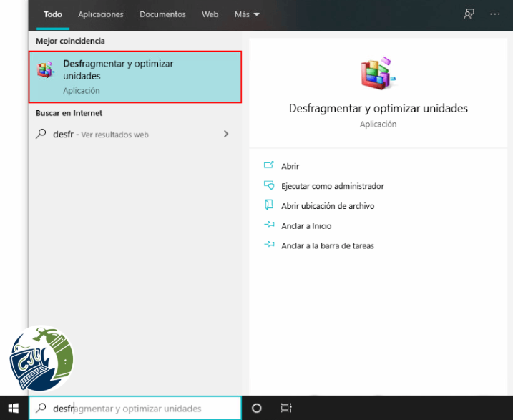
Task: Click the feedback person icon in search header
Action: click(469, 14)
